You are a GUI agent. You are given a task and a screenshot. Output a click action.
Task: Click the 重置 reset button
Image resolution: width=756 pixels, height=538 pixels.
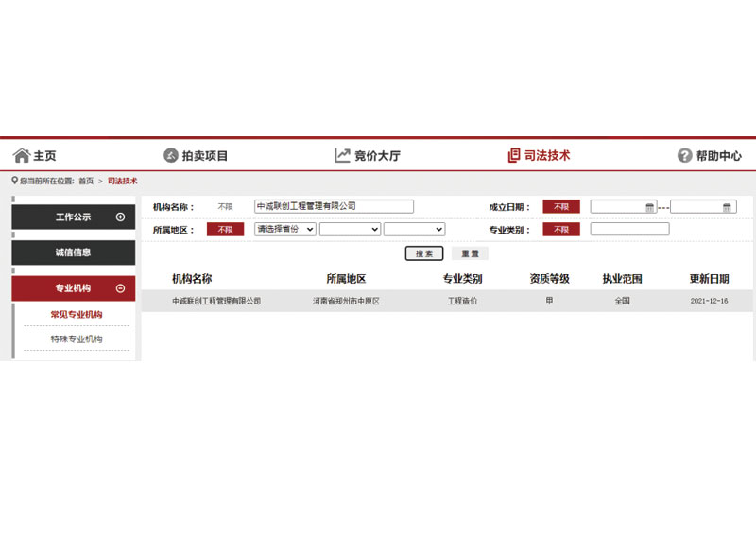point(470,253)
